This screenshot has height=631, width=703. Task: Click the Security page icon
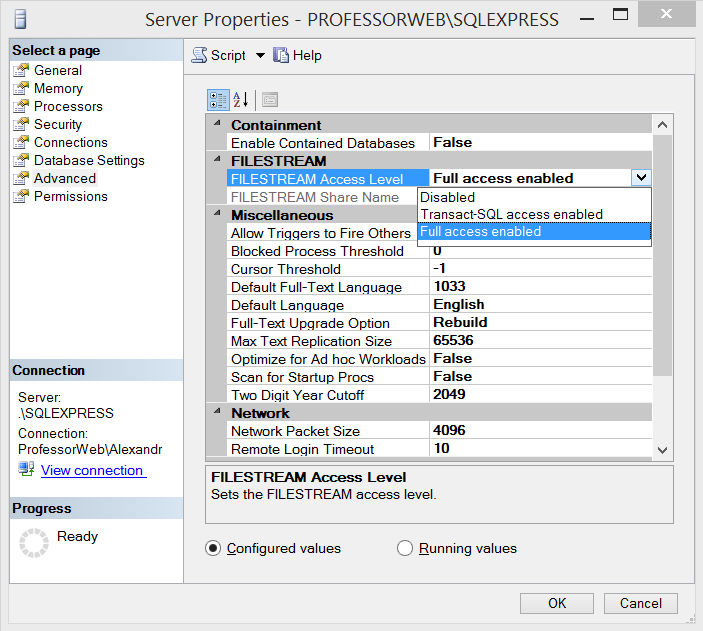(x=21, y=124)
